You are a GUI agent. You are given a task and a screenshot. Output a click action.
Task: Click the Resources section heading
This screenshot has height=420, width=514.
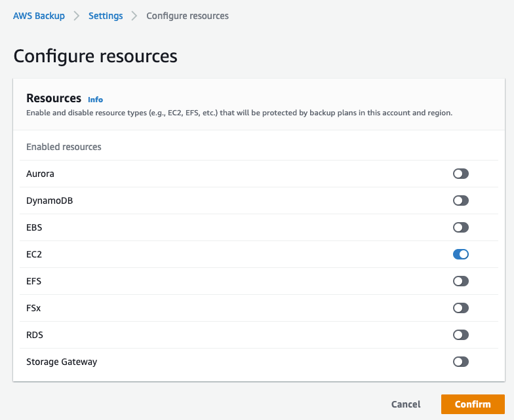pyautogui.click(x=54, y=98)
